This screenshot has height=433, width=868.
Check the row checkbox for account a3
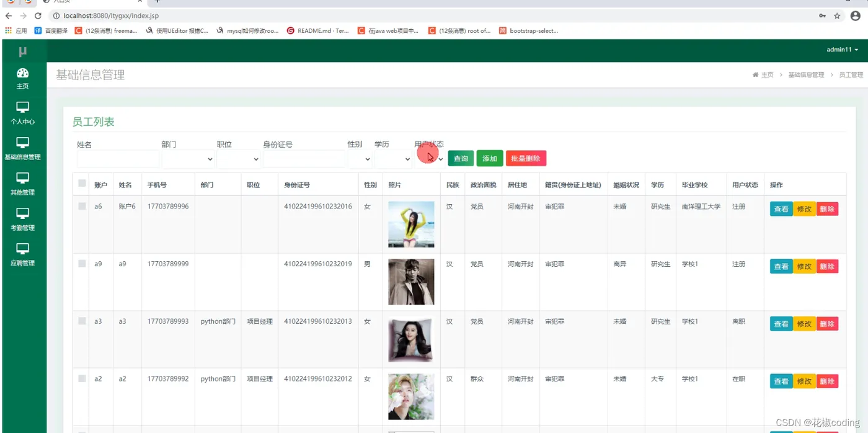[82, 321]
